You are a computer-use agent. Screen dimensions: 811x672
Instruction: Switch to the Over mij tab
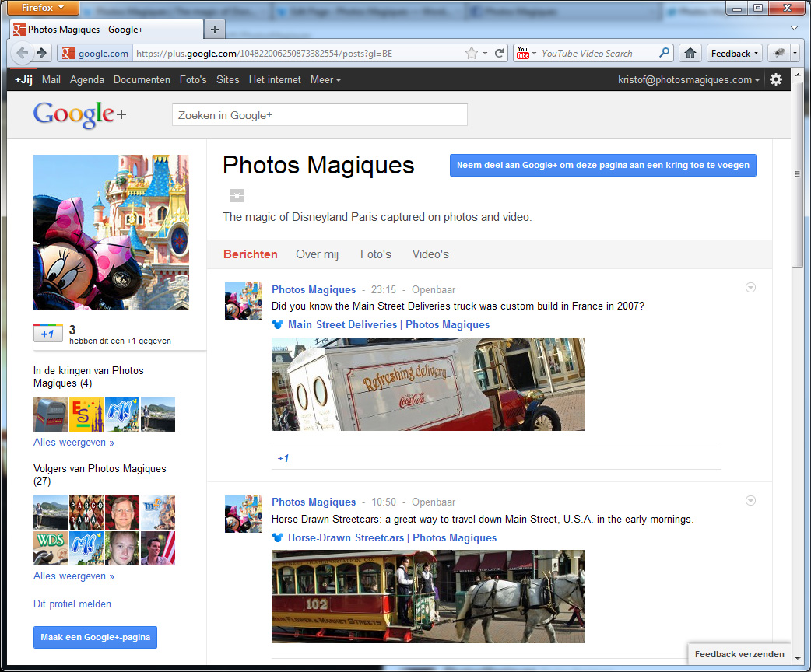[x=318, y=254]
